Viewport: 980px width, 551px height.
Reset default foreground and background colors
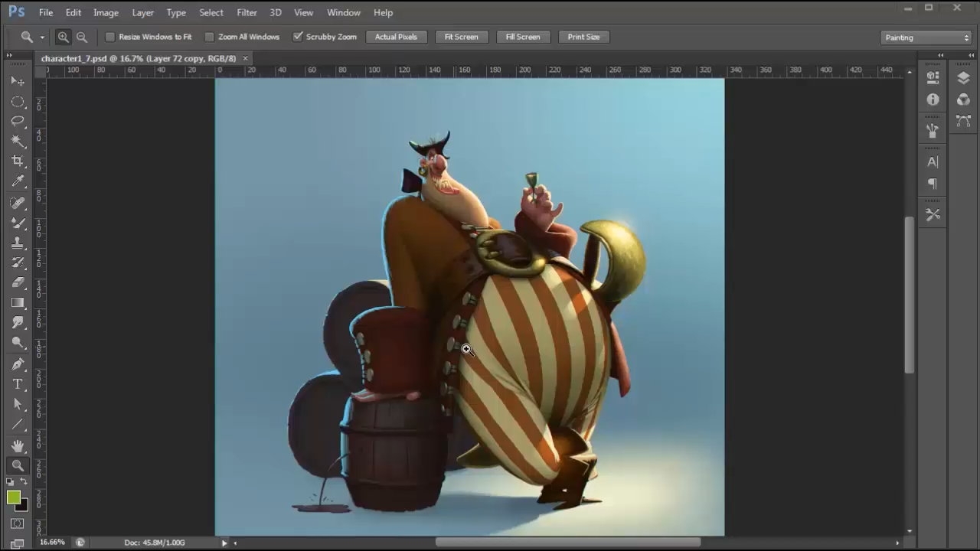tap(10, 481)
